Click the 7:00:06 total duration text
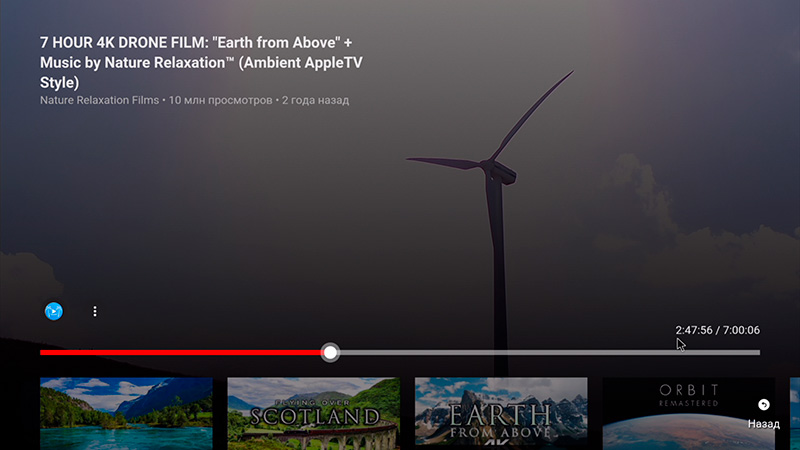 pos(741,330)
